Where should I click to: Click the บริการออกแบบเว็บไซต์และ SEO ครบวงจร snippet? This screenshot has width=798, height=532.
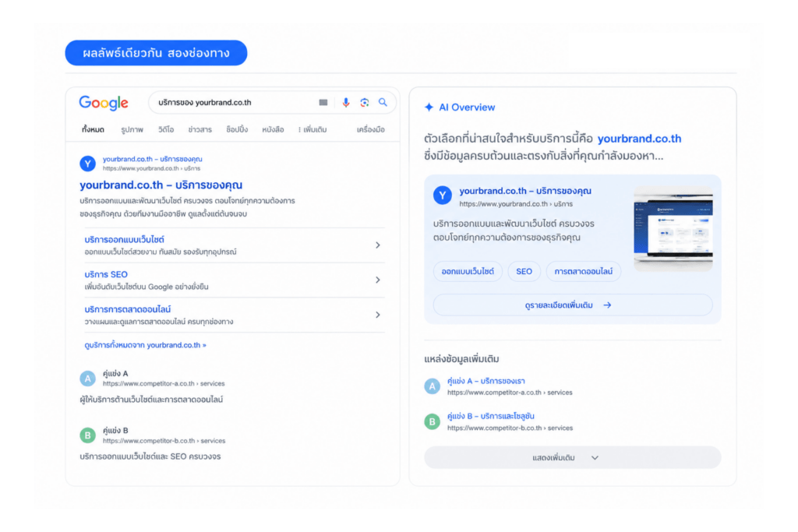[150, 456]
